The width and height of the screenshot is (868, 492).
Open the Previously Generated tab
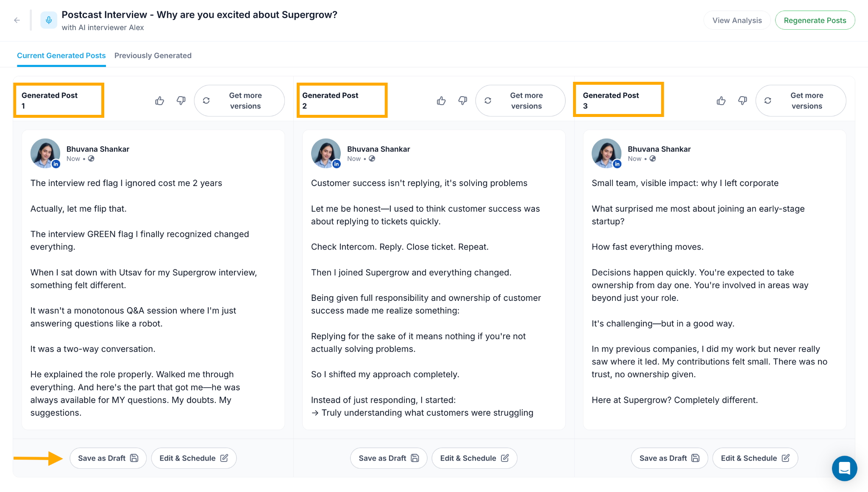[x=153, y=56]
